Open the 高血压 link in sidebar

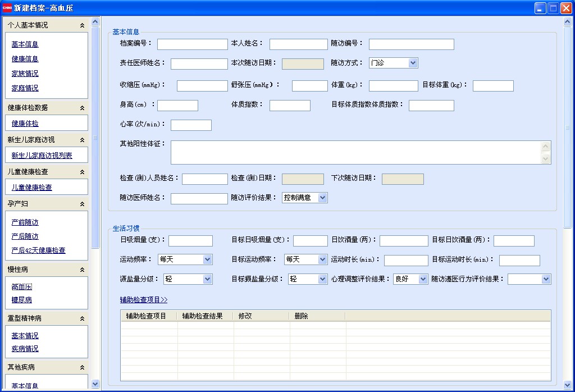click(x=22, y=287)
